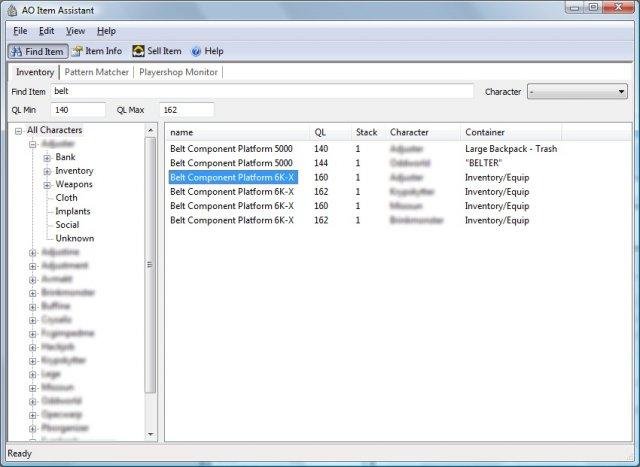Sort by the Stack column header

[369, 132]
